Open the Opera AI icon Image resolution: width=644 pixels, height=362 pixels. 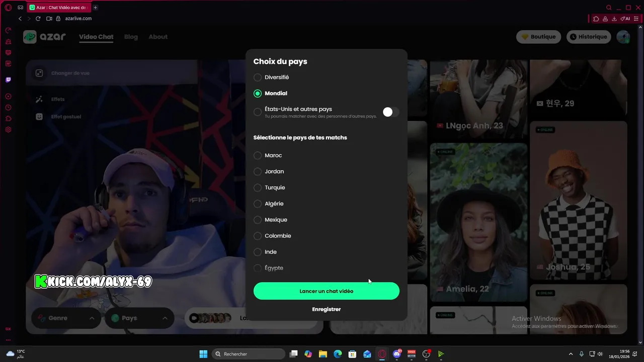pos(625,19)
